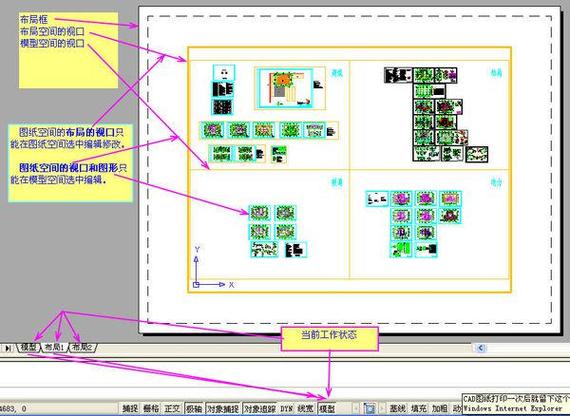The width and height of the screenshot is (570, 416).
Task: Click the horizontal scrollbar left arrow
Action: [481, 348]
